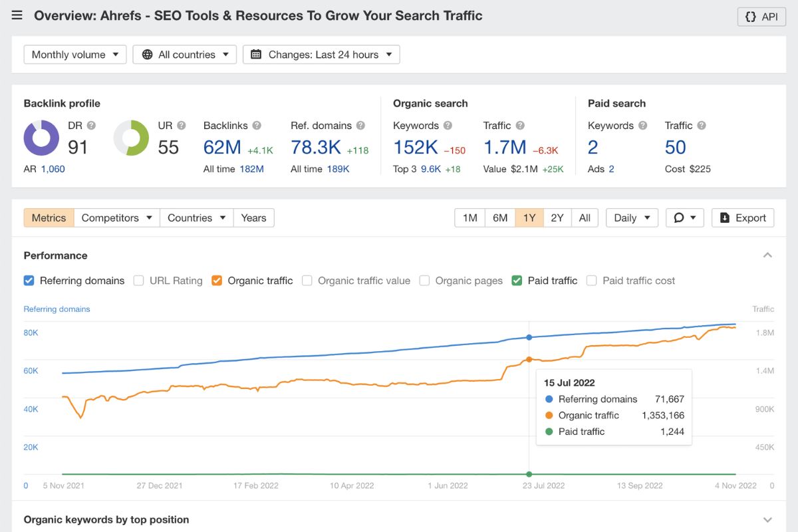Screen dimensions: 798x532
Task: Open the comment bubble notes dropdown
Action: (684, 217)
